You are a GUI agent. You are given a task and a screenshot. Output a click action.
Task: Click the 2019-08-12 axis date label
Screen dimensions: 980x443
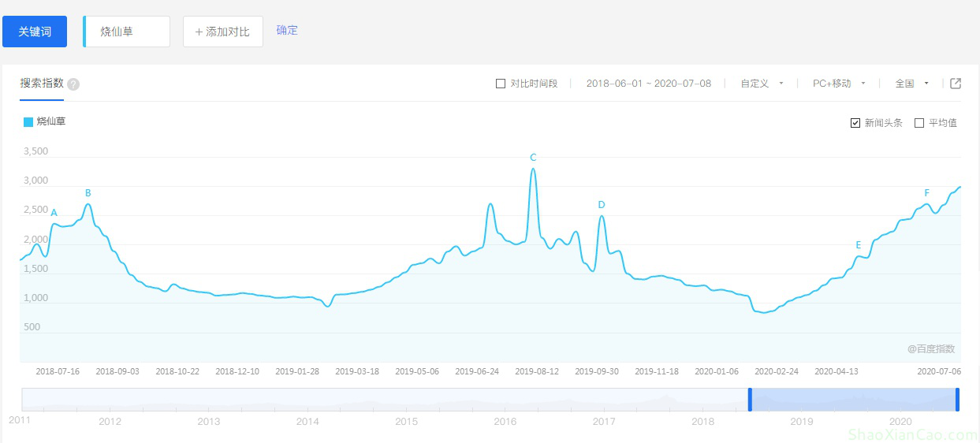[537, 371]
